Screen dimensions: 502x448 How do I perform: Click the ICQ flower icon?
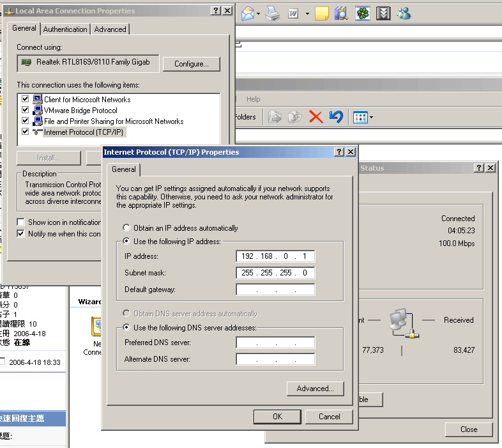(363, 13)
